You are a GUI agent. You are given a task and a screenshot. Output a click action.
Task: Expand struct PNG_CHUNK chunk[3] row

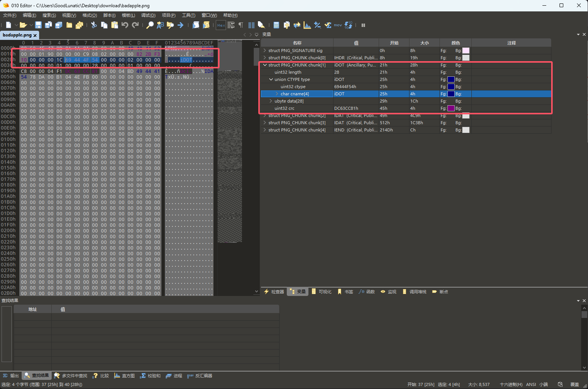point(265,123)
